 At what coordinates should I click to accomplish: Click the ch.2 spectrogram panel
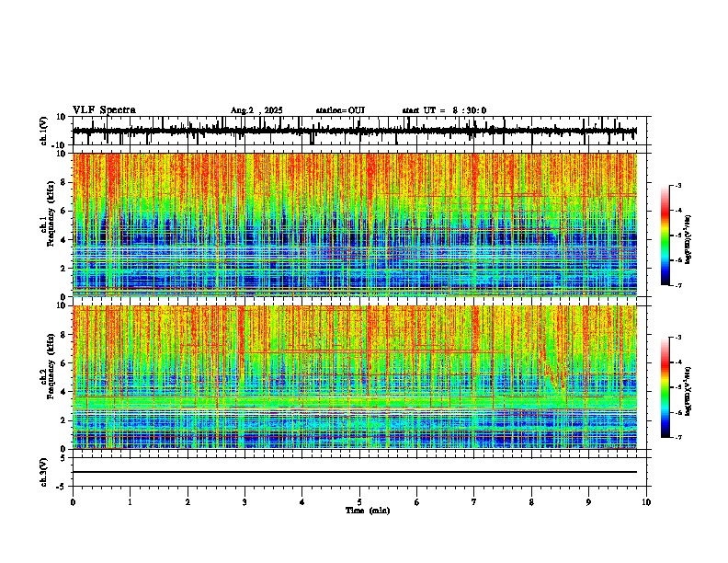click(x=355, y=377)
